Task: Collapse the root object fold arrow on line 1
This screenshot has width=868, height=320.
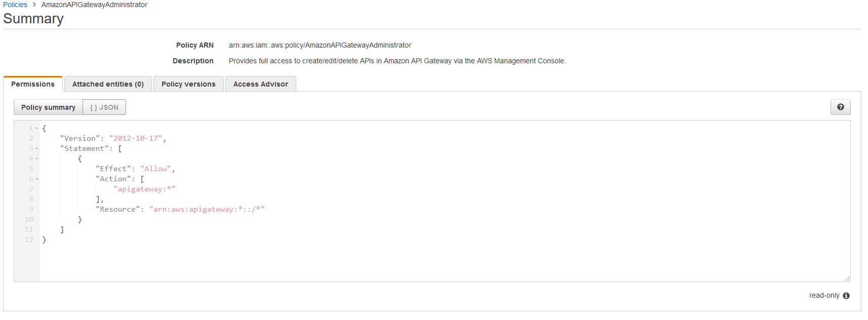Action: click(x=36, y=129)
